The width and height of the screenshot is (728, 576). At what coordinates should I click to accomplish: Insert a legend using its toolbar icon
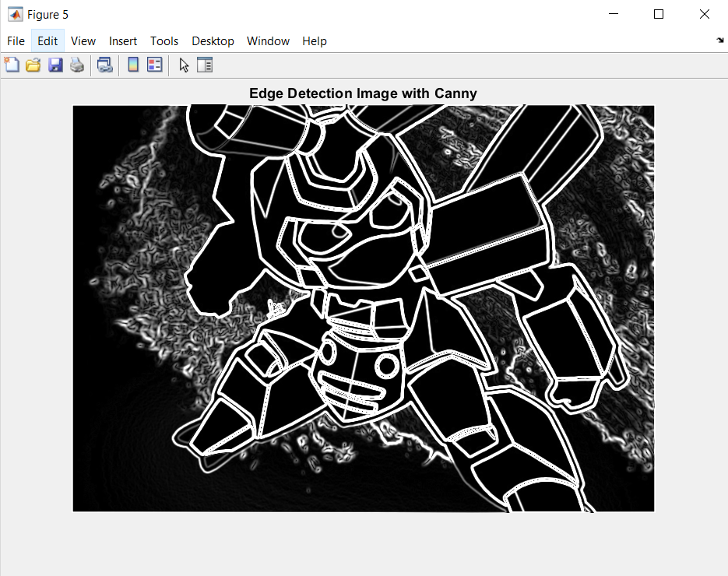pos(154,65)
